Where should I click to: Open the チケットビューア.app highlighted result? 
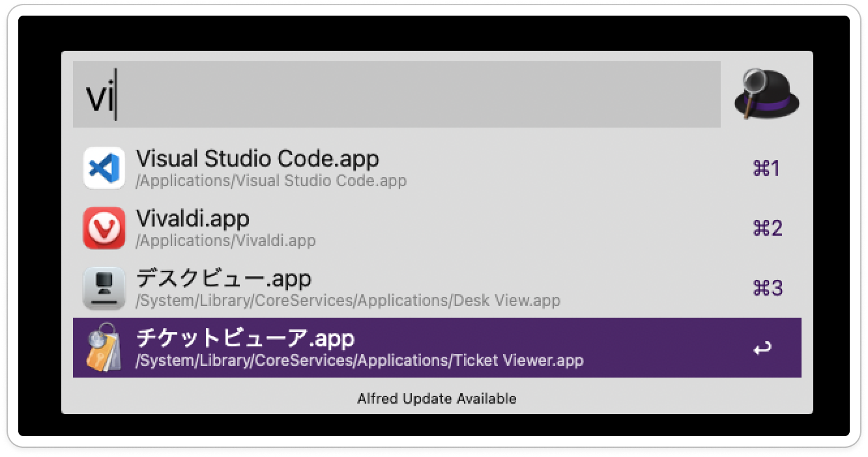tap(437, 348)
